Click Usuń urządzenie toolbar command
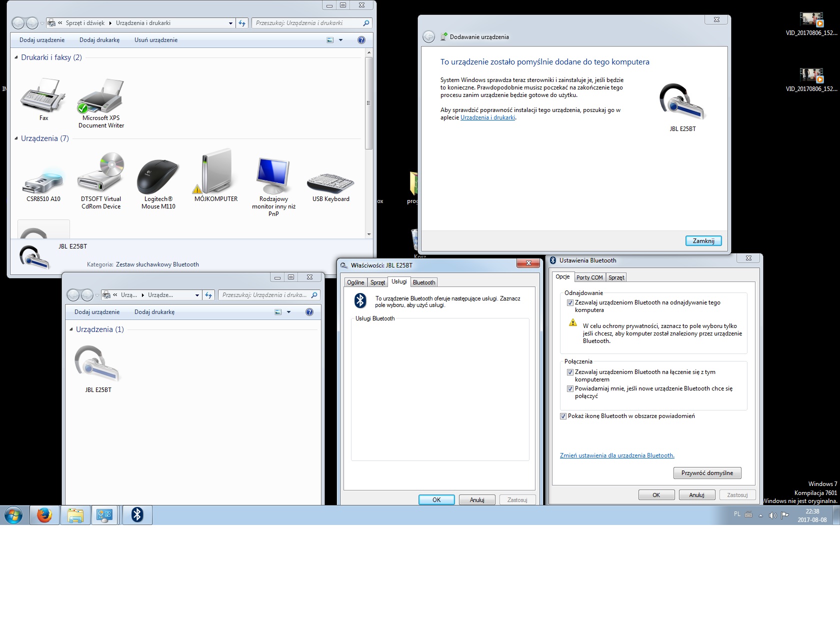 pos(156,40)
